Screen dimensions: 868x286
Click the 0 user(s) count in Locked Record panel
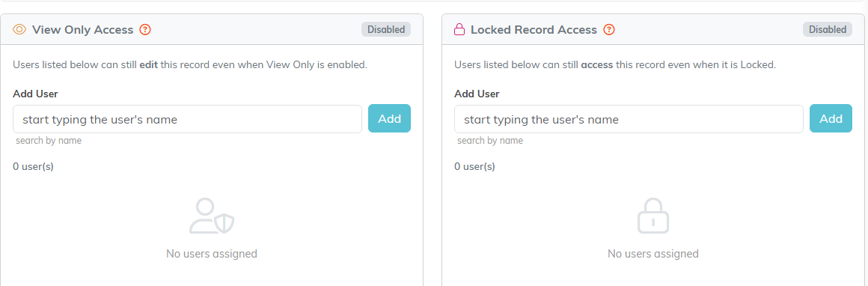pyautogui.click(x=474, y=166)
